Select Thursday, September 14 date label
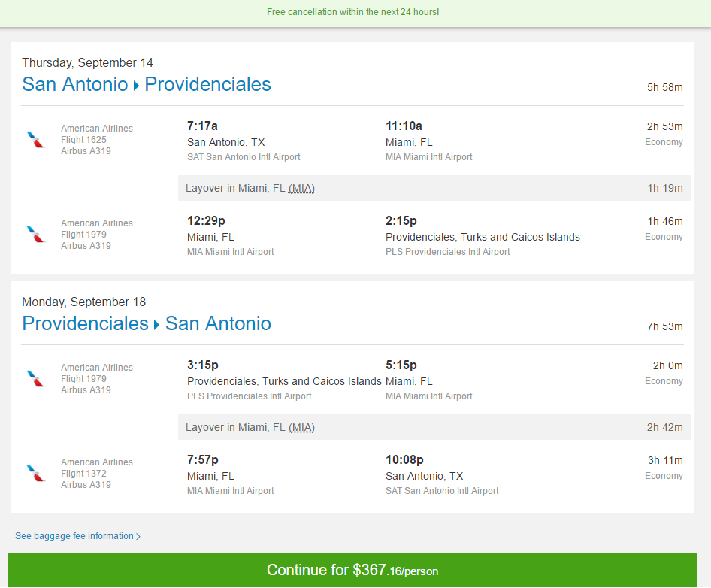 point(87,62)
